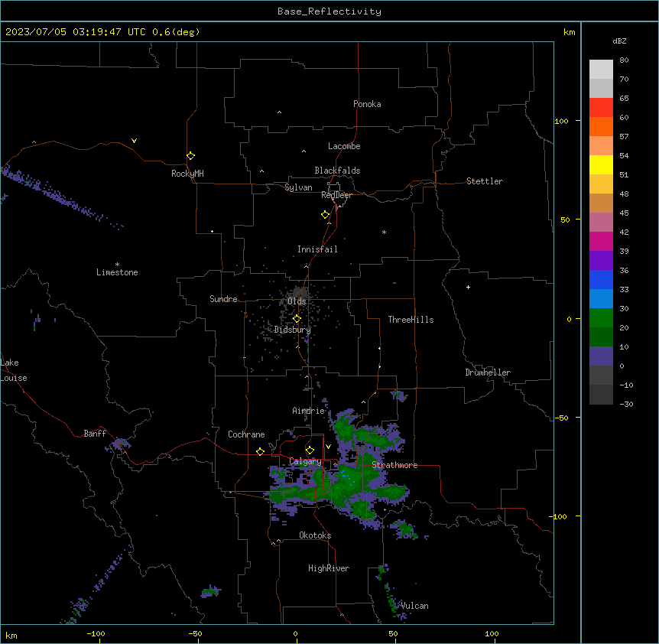Screen dimensions: 659x644
Task: Click the yellow diamond marker above Calgary
Action: [x=310, y=450]
